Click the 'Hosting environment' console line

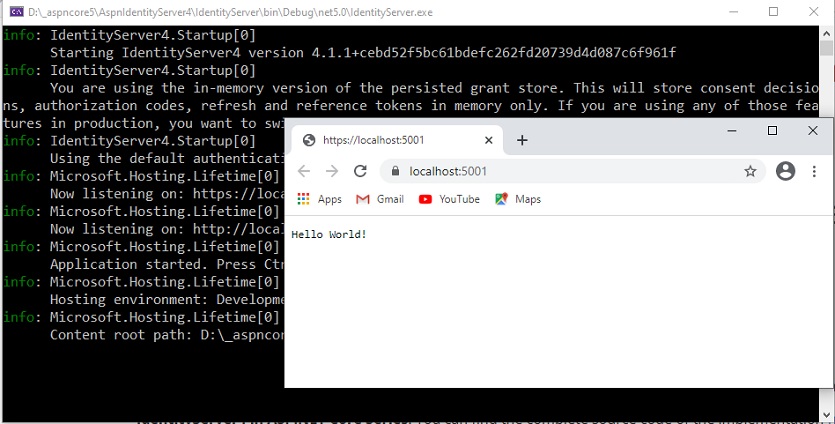point(167,299)
